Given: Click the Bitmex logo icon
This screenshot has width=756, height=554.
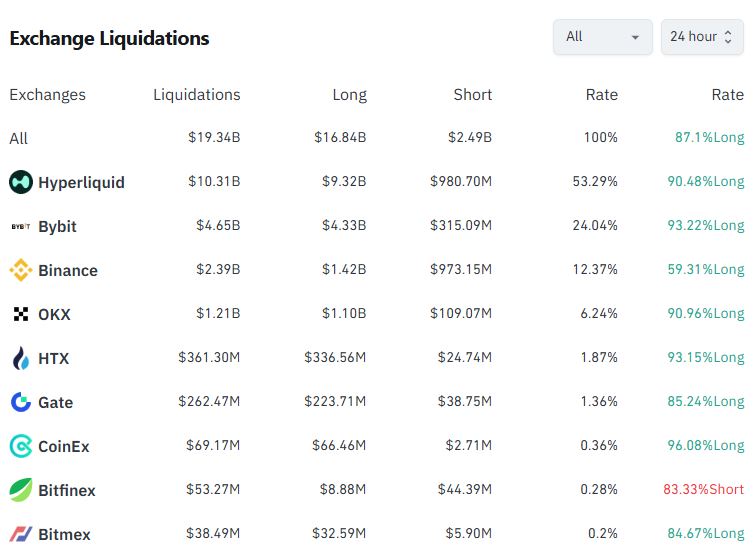Looking at the screenshot, I should [21, 534].
